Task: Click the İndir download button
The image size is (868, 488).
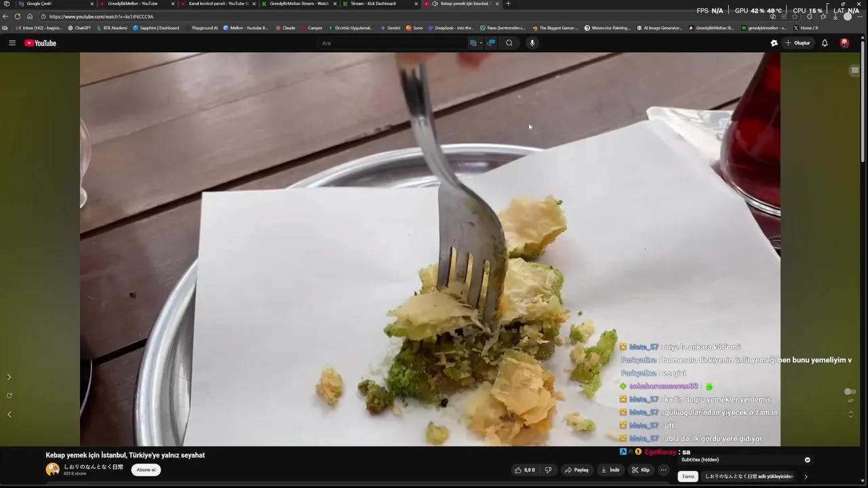Action: point(610,470)
